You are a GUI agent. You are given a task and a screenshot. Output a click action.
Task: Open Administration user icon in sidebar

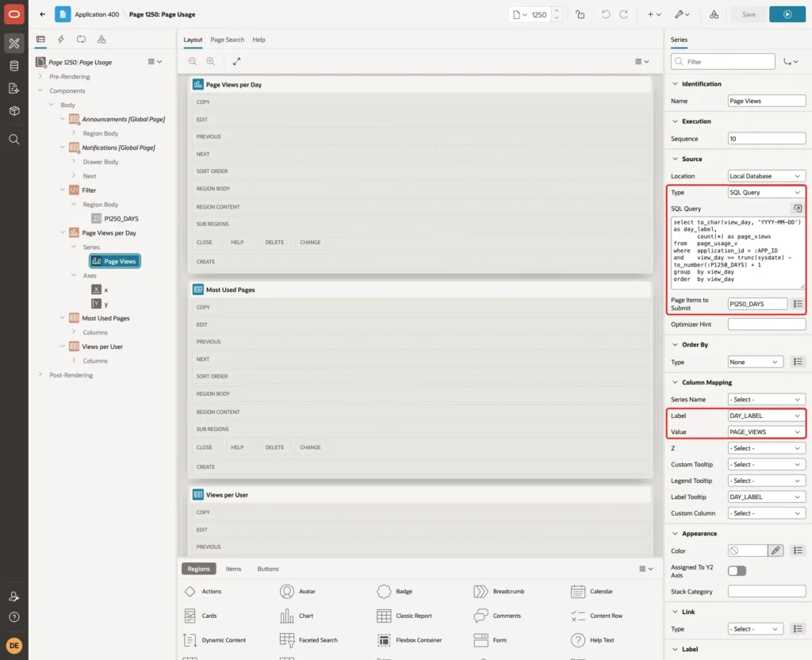point(14,597)
